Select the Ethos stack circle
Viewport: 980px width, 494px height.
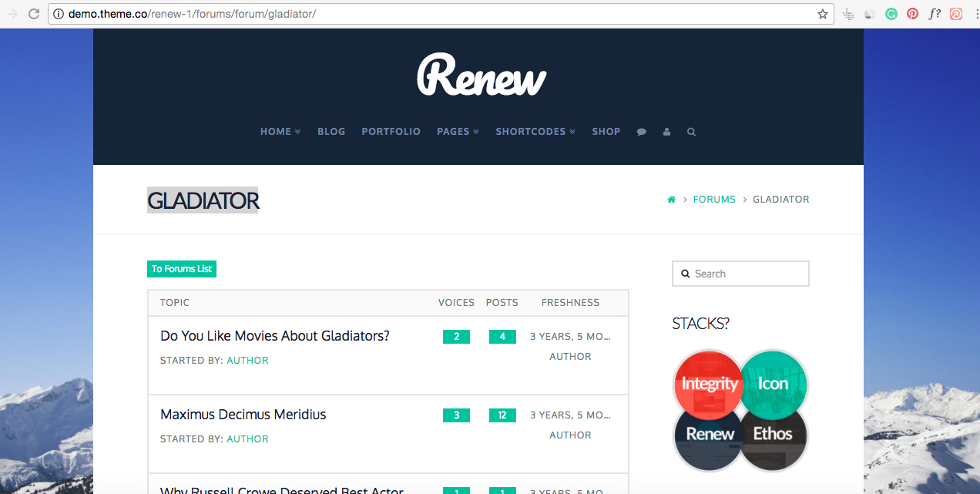[773, 435]
